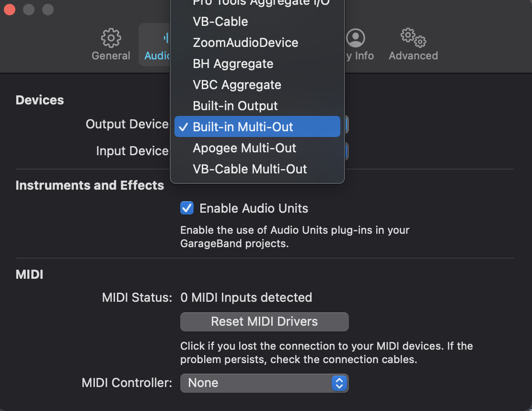532x411 pixels.
Task: Click the Reset MIDI Drivers button
Action: coord(264,322)
